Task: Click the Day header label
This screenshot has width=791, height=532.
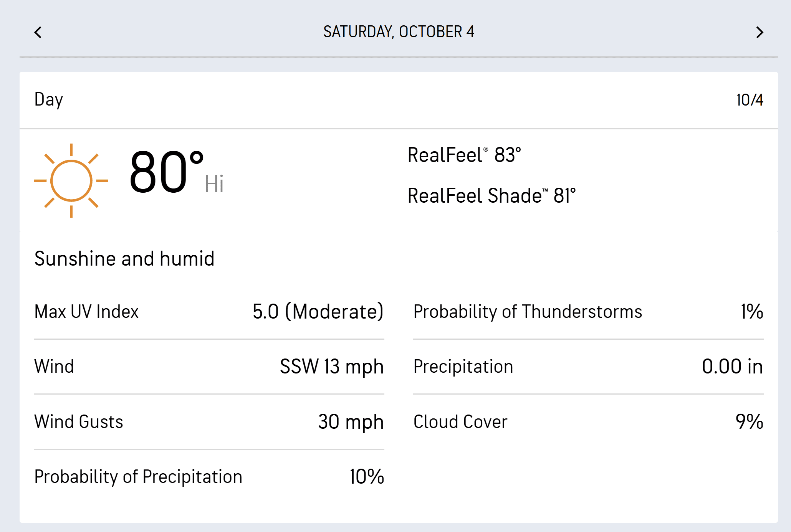Action: pyautogui.click(x=49, y=100)
